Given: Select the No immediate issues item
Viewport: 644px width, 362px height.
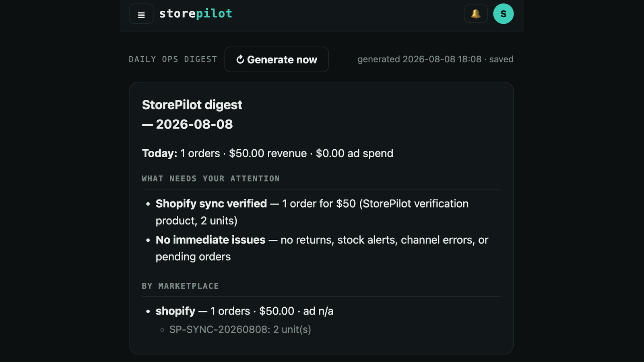Looking at the screenshot, I should pyautogui.click(x=322, y=248).
